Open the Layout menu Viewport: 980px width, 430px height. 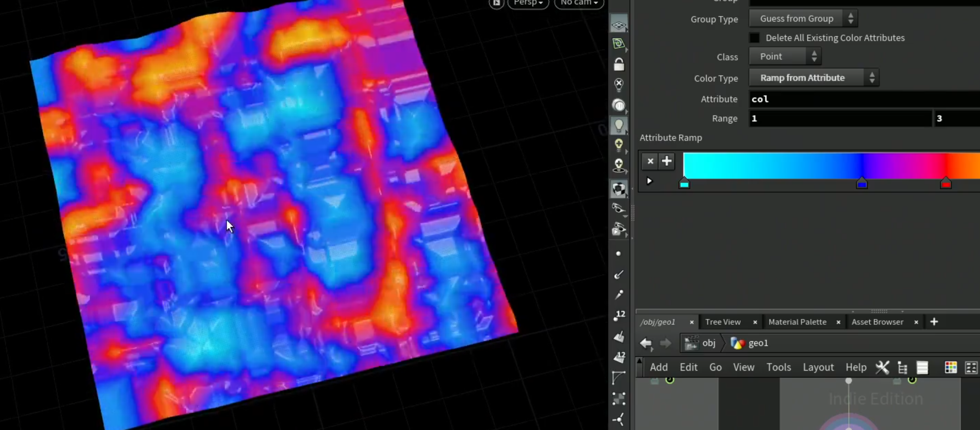pyautogui.click(x=818, y=367)
